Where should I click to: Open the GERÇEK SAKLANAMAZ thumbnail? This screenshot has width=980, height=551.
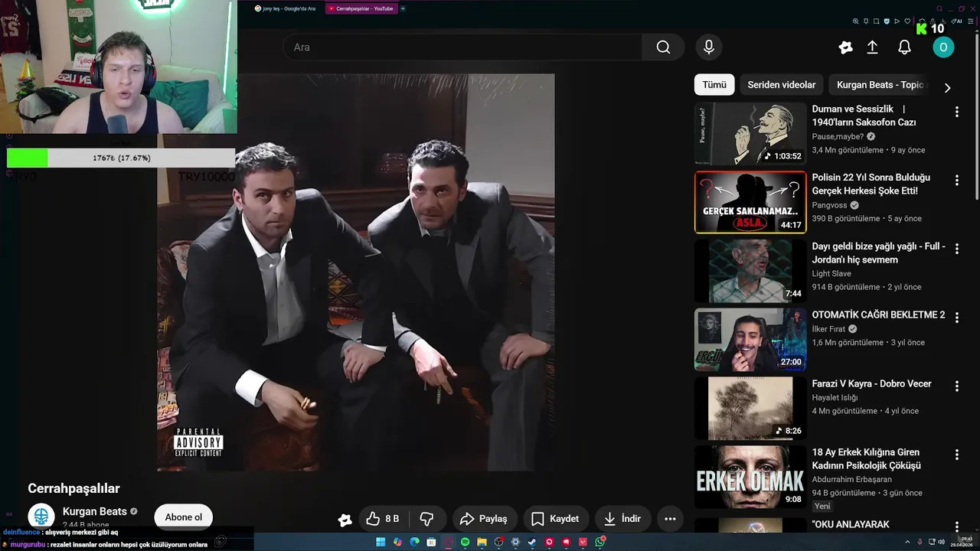pos(750,202)
